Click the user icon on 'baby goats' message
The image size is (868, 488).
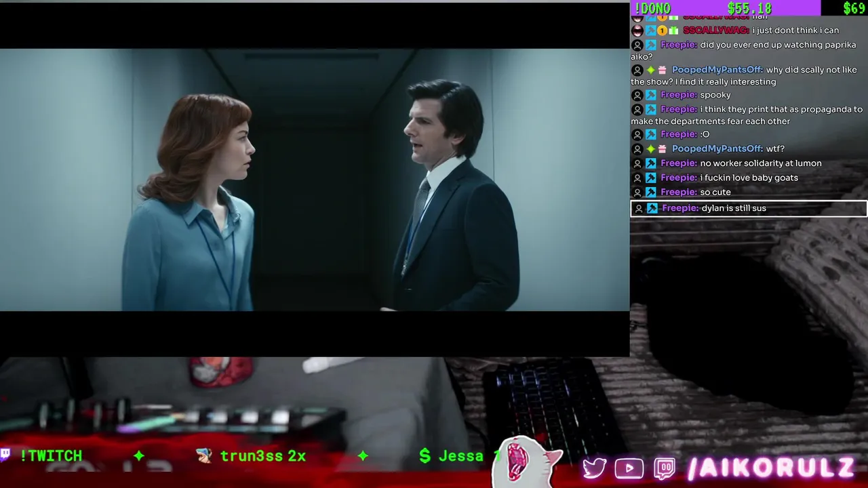coord(637,178)
